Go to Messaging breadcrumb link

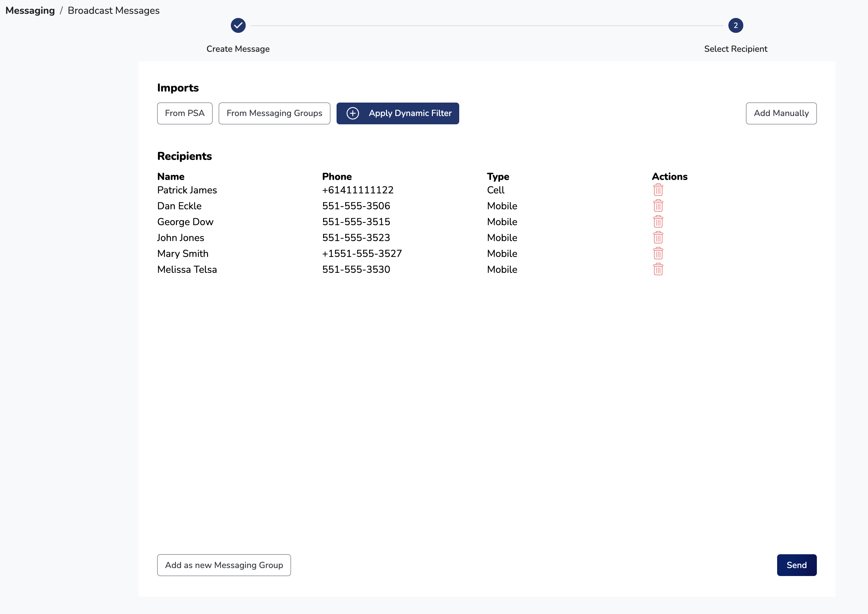coord(30,11)
